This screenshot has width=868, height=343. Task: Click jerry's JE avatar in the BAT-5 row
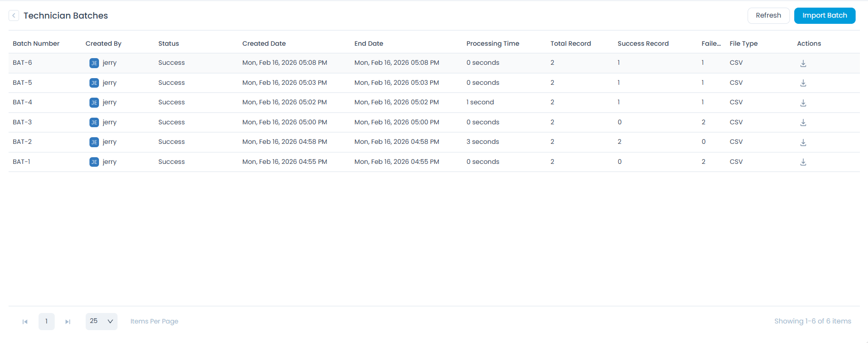[94, 83]
